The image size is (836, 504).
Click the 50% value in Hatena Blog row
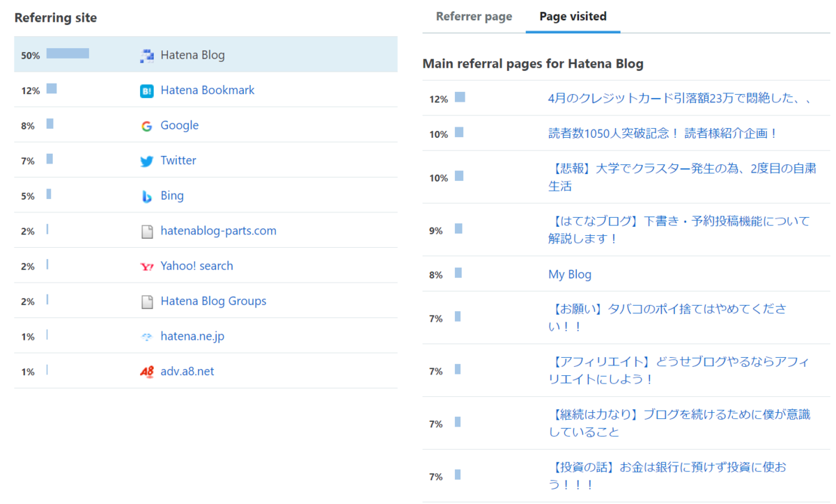30,56
